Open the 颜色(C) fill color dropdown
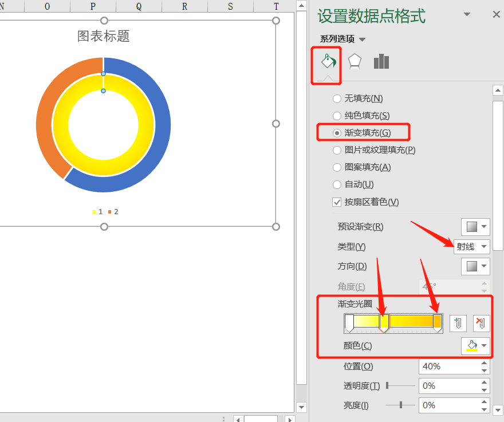The width and height of the screenshot is (504, 422). tap(475, 346)
